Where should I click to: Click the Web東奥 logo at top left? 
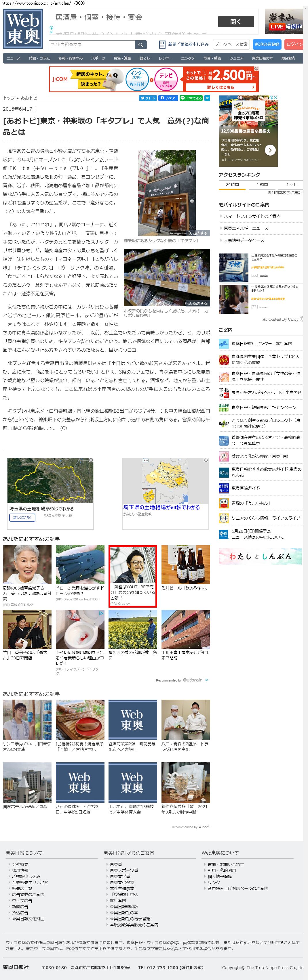tap(23, 29)
